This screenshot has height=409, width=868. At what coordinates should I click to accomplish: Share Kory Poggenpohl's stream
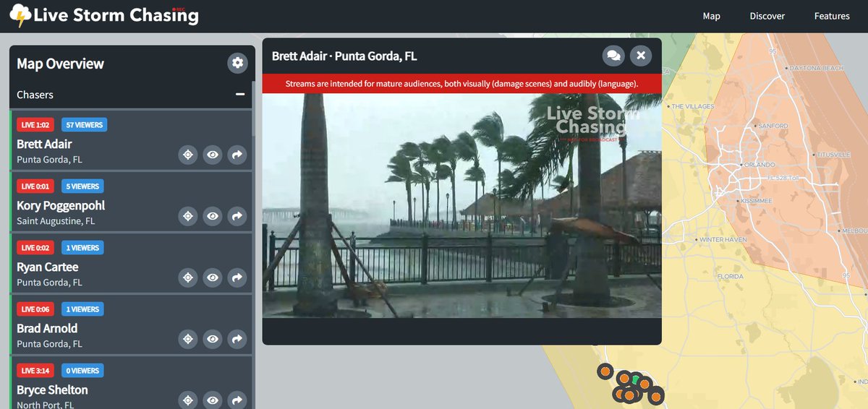click(x=237, y=215)
